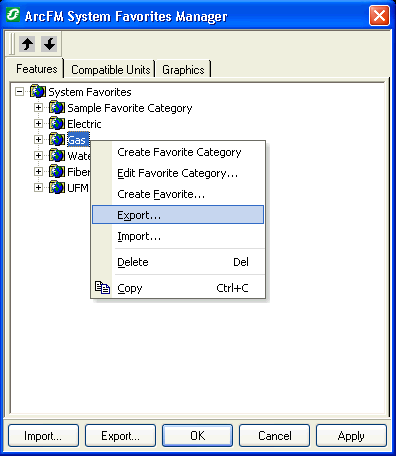Close the ArcFM System Favorites Manager window

tap(379, 16)
